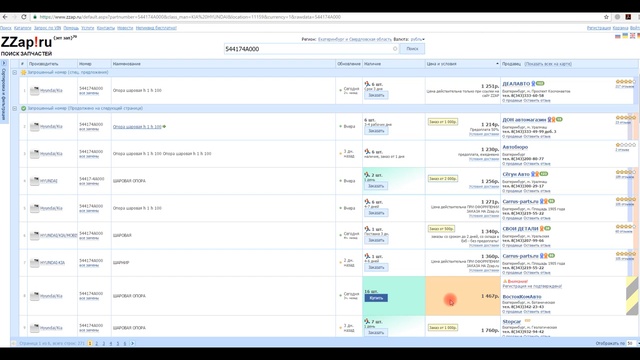Change region Екатеринбург и Свердловская область
The width and height of the screenshot is (640, 360).
click(x=355, y=39)
